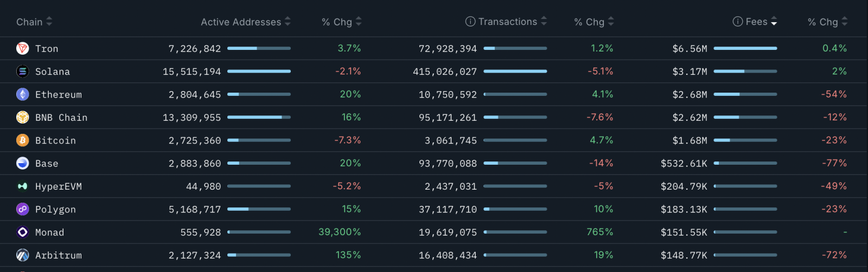Click the Arbitrum chain logo icon
Viewport: 868px width, 272px height.
click(22, 255)
